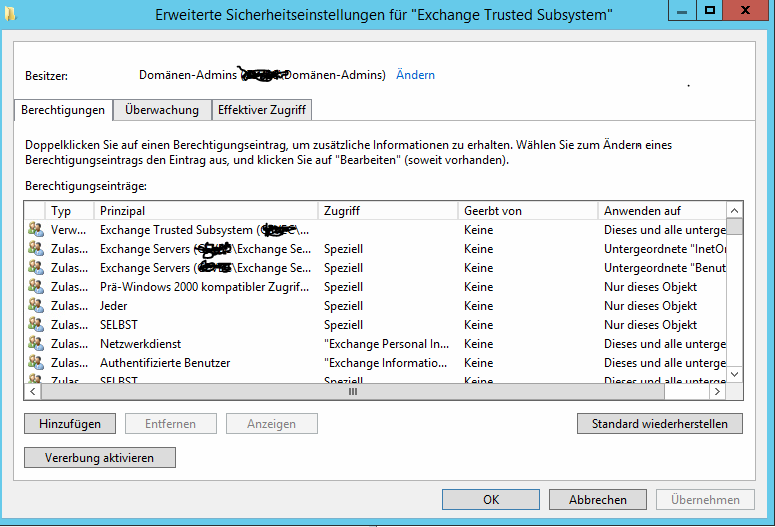Confirm the dialog with OK

pyautogui.click(x=491, y=499)
